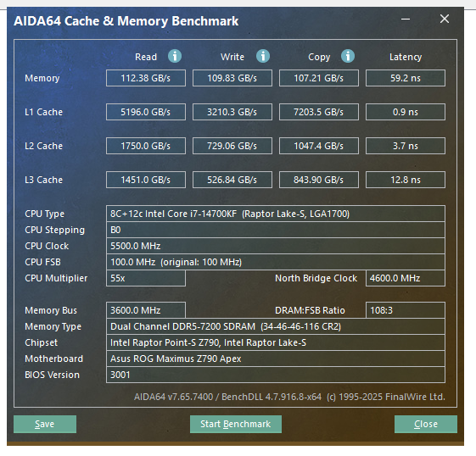Click the L3 Cache row label

44,180
